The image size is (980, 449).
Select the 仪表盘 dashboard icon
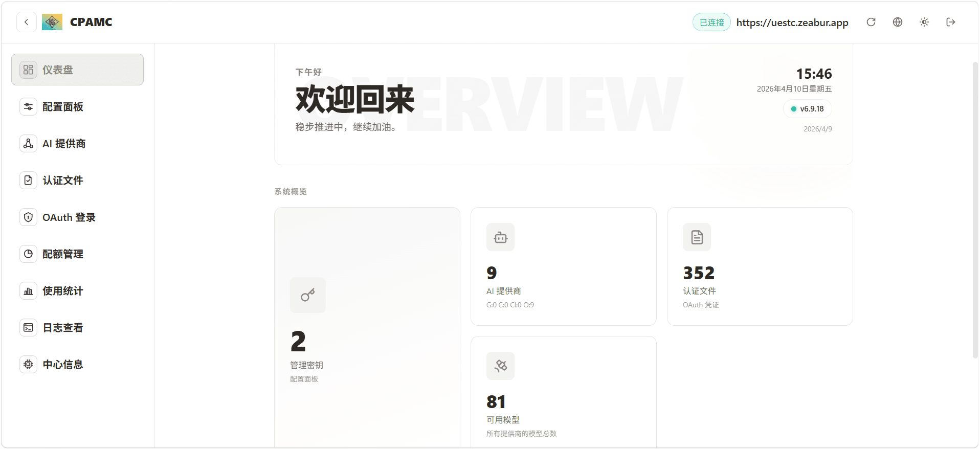pyautogui.click(x=28, y=70)
